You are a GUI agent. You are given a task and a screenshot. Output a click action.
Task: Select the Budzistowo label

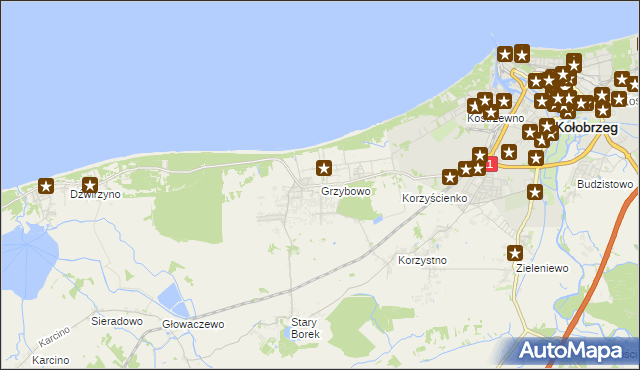click(x=605, y=184)
